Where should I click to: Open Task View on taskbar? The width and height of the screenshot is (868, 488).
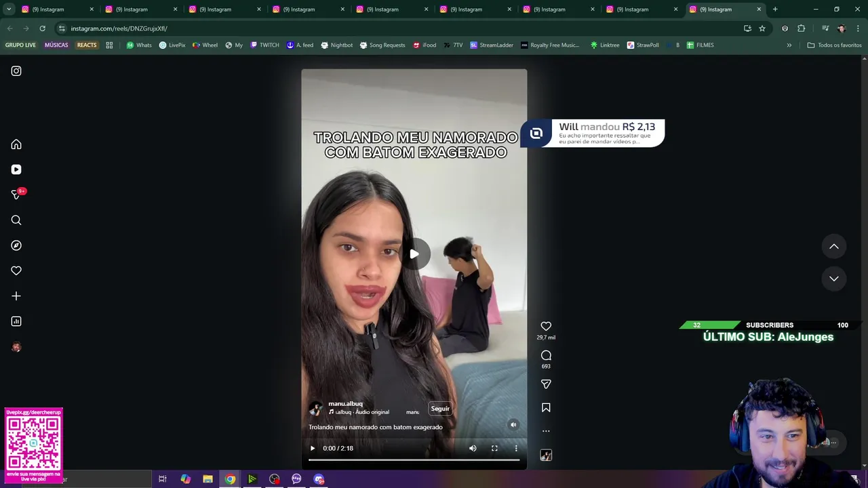coord(163,479)
